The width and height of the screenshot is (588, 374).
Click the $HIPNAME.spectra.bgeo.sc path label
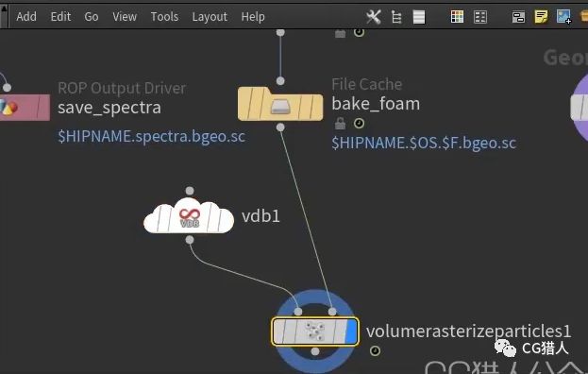click(x=152, y=137)
